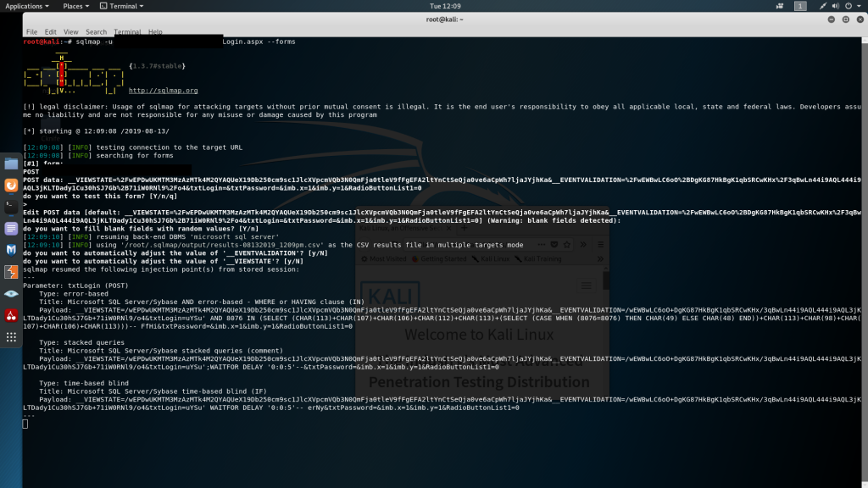868x488 pixels.
Task: Close the root@kali terminal window
Action: [x=860, y=19]
